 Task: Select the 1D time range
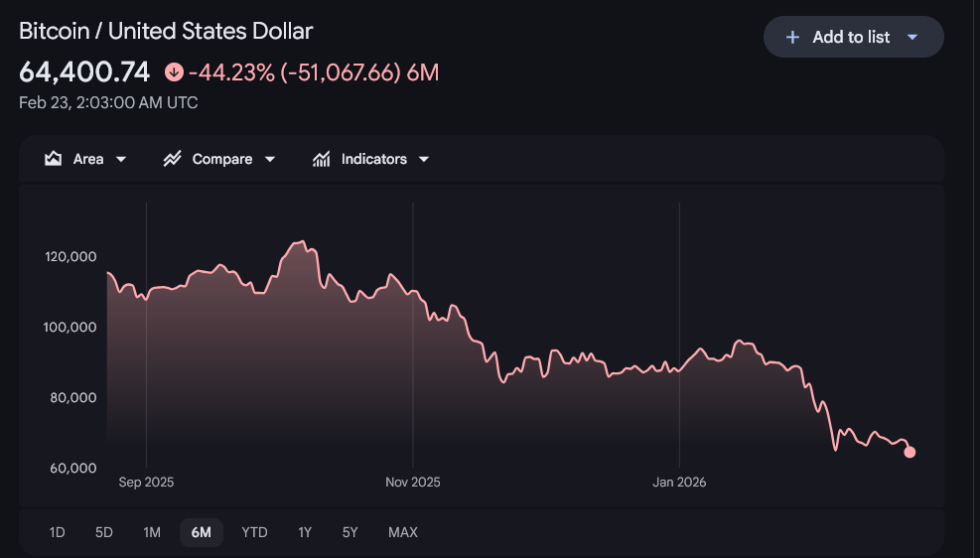[57, 532]
